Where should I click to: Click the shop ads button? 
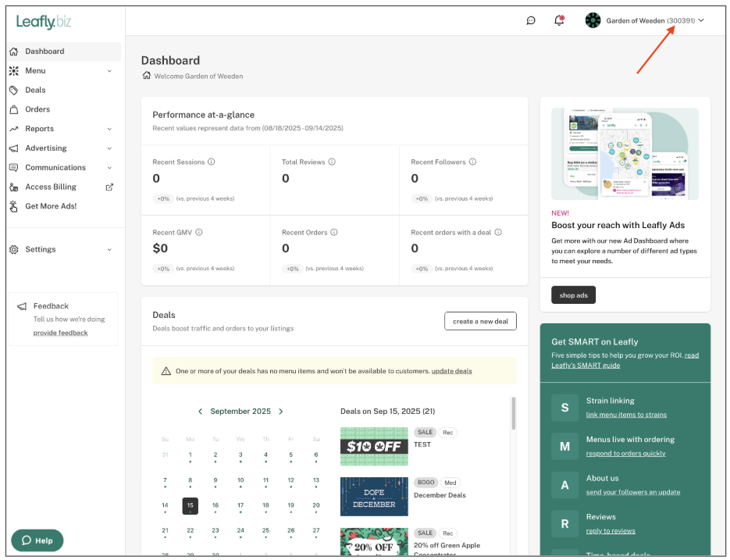tap(573, 295)
